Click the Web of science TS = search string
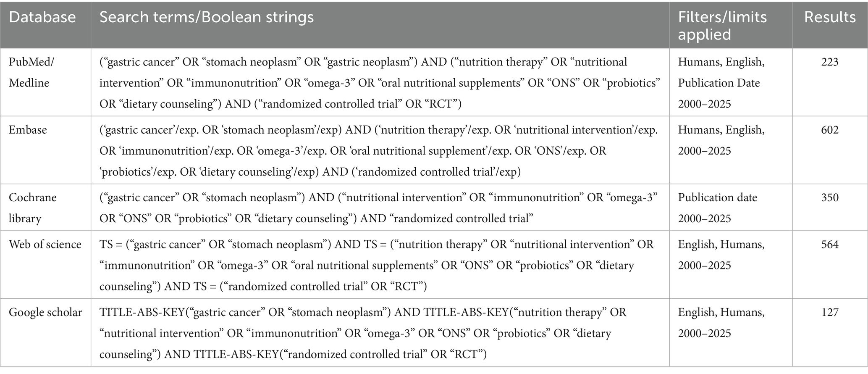868x374 pixels. click(376, 266)
